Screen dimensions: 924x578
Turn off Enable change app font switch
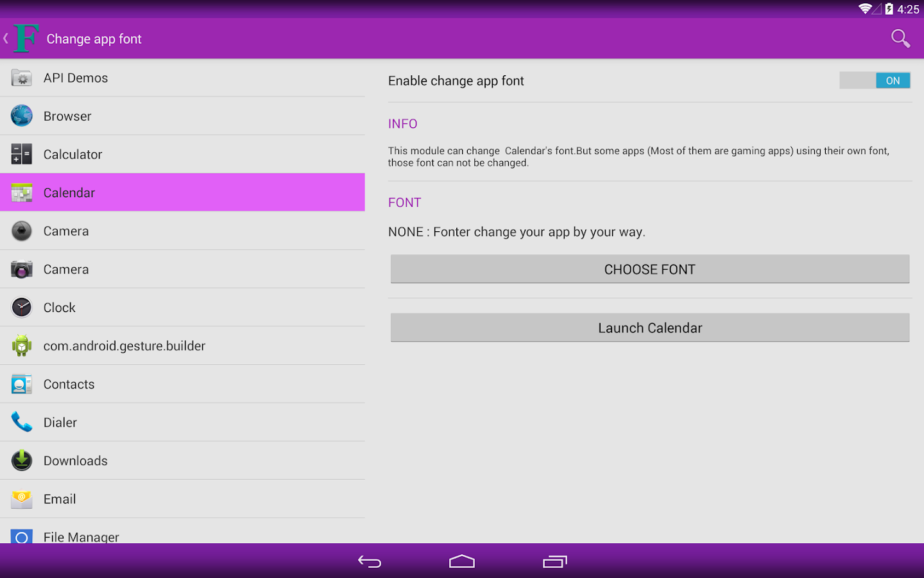point(875,80)
